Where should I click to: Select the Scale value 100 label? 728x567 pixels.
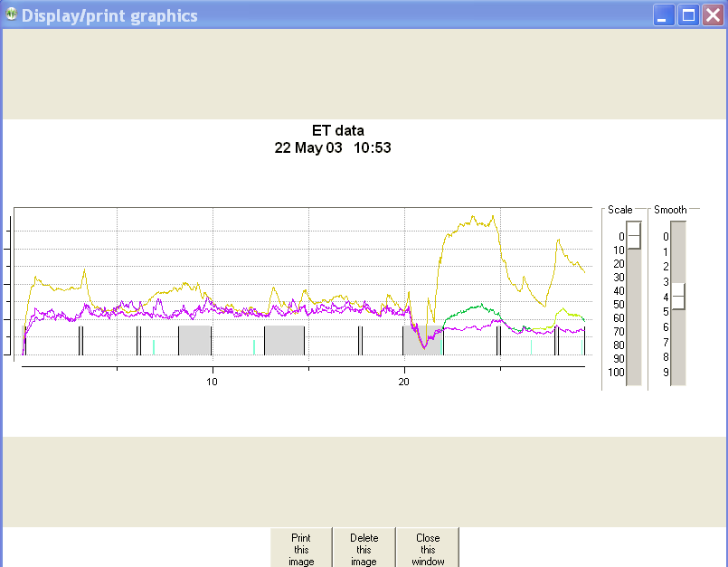[616, 372]
